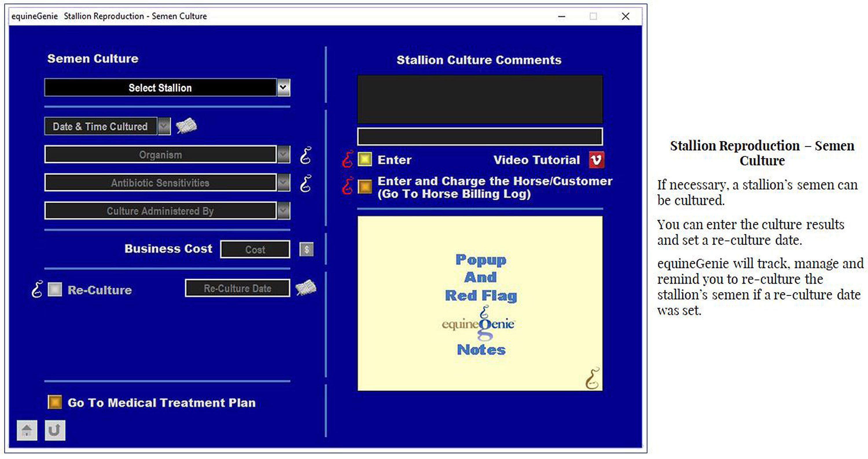Click genie icon next to Antibiotic Sensitivities
868x459 pixels.
(306, 183)
